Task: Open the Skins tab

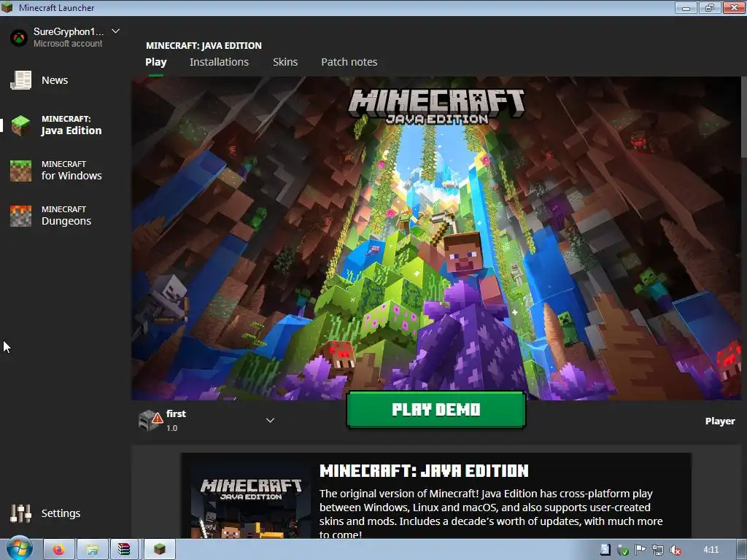Action: coord(285,62)
